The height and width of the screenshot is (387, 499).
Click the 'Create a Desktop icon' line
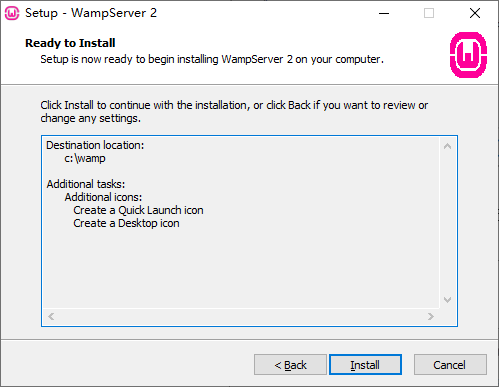tap(126, 223)
